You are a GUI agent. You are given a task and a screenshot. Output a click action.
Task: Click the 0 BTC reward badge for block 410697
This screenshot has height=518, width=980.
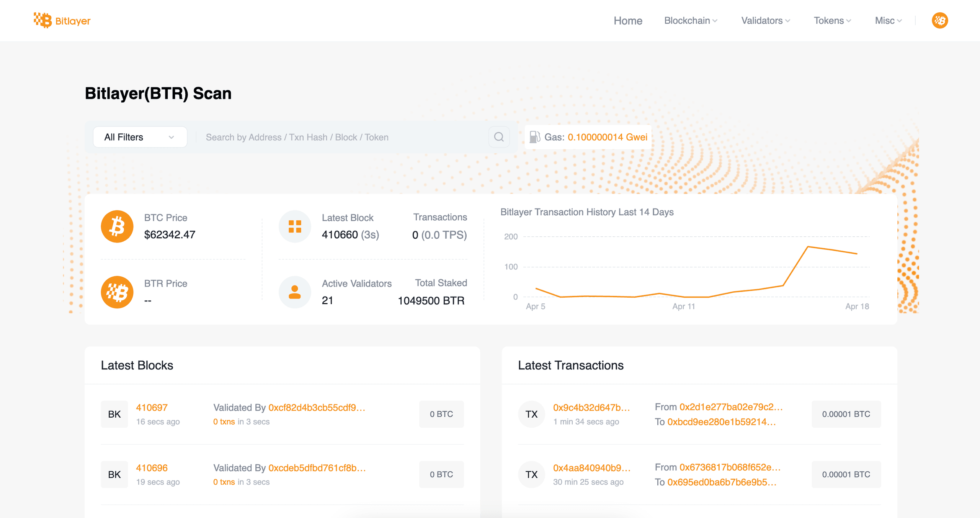pos(441,414)
